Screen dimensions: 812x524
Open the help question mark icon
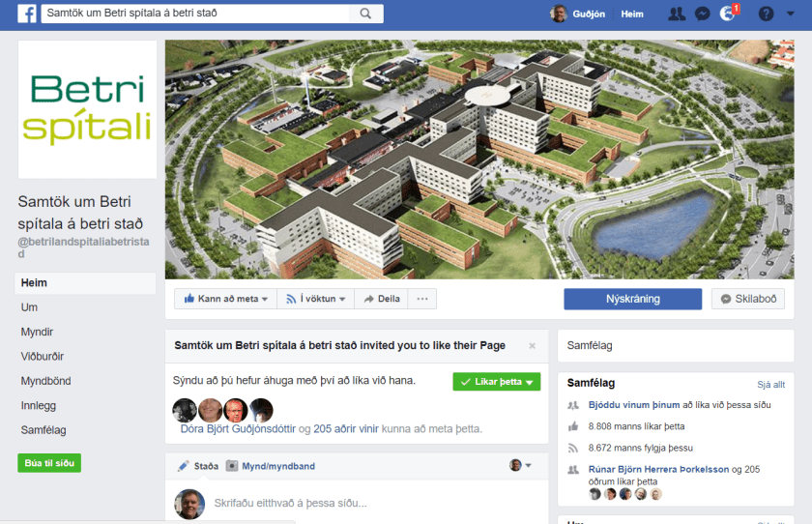[766, 14]
